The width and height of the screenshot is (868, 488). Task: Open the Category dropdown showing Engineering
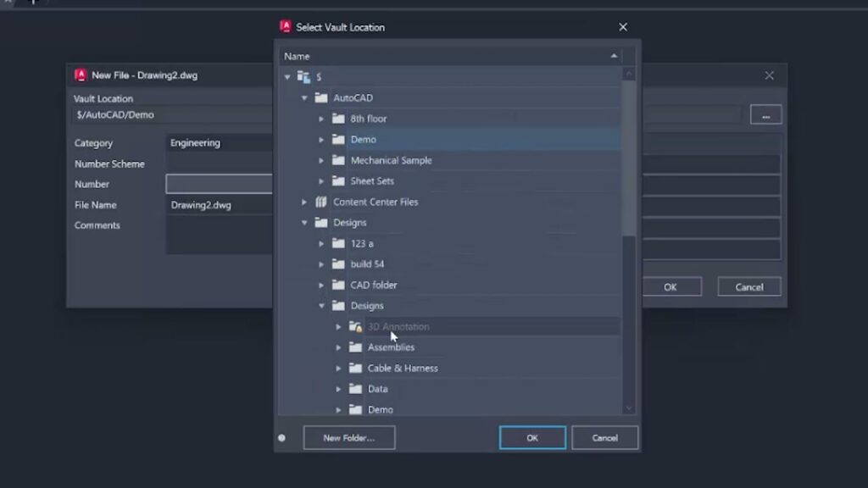point(220,142)
